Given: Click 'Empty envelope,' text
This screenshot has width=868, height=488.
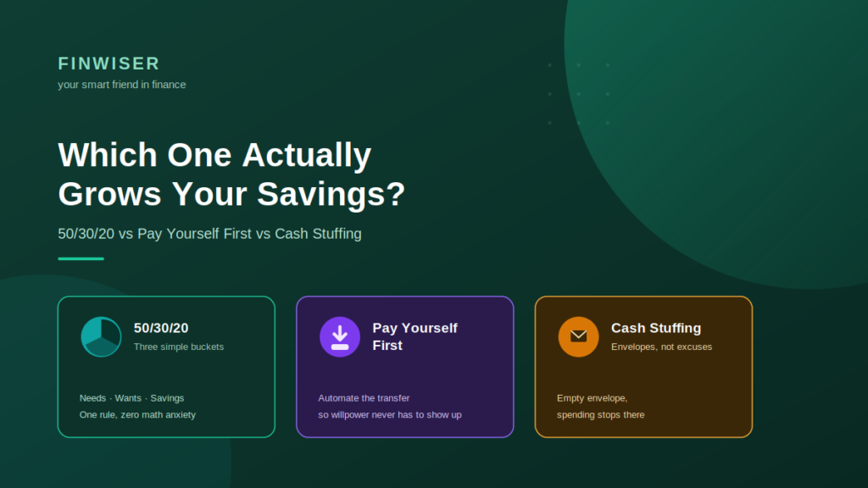Looking at the screenshot, I should point(593,398).
